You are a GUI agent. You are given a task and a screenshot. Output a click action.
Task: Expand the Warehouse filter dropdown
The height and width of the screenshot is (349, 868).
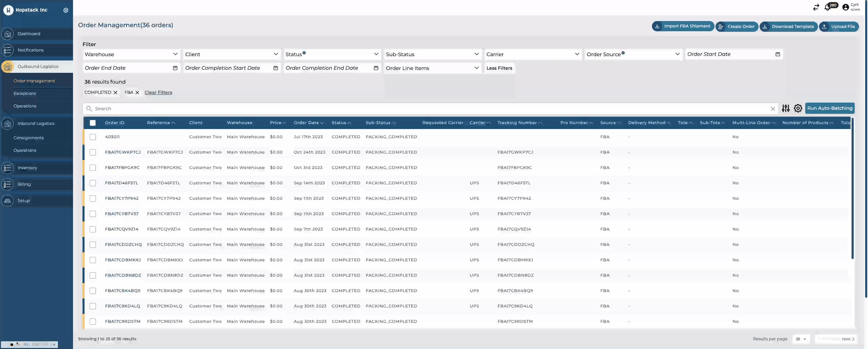point(131,54)
